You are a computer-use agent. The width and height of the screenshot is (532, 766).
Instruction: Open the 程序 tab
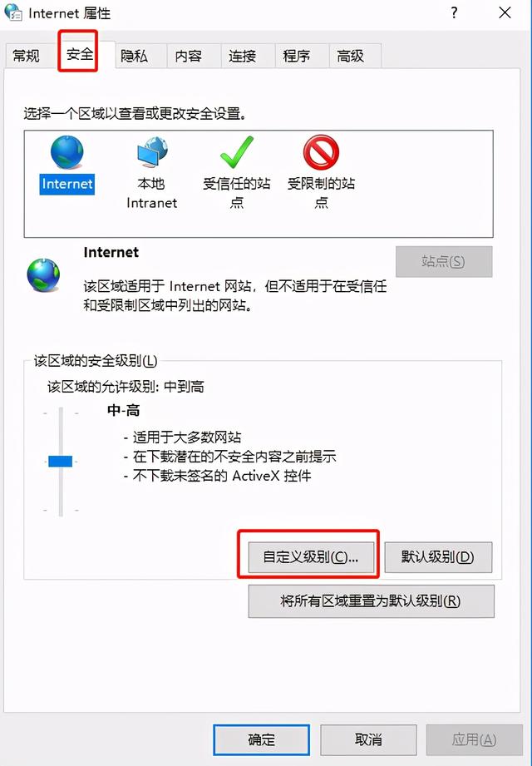tap(296, 56)
